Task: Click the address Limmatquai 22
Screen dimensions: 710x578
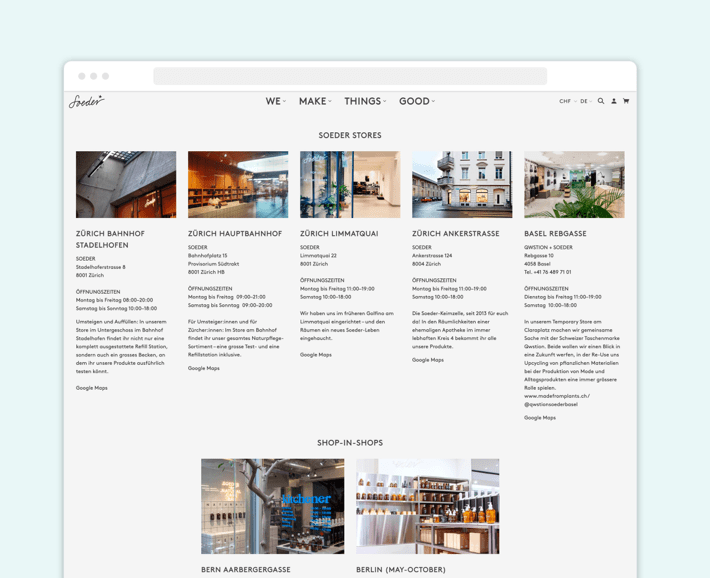Action: pos(318,255)
